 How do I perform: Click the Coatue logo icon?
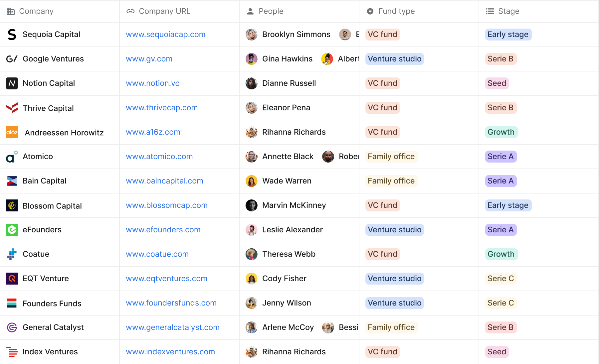click(12, 254)
